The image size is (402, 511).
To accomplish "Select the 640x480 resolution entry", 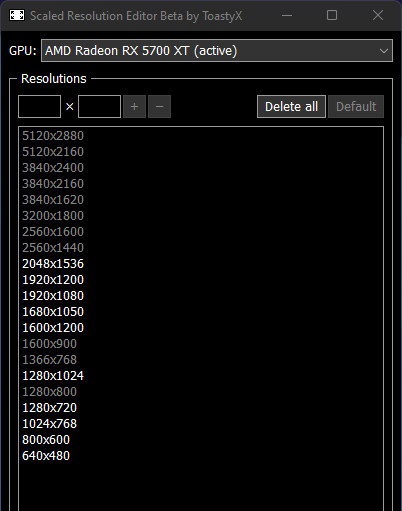I will (46, 456).
